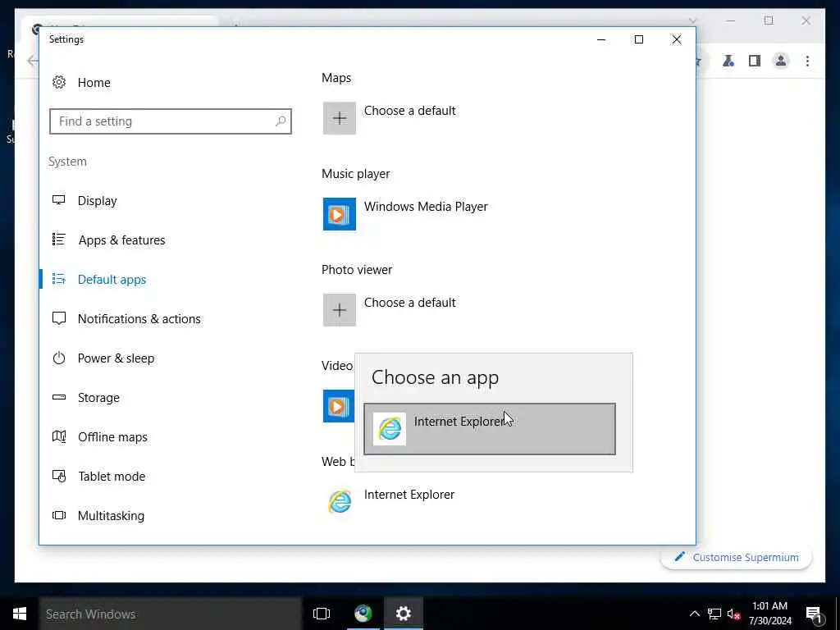Click the plus icon under Photo viewer
This screenshot has height=630, width=840.
click(x=339, y=309)
